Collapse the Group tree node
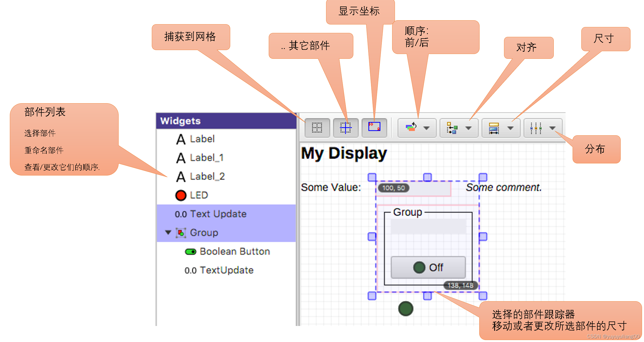The width and height of the screenshot is (644, 342). point(168,233)
